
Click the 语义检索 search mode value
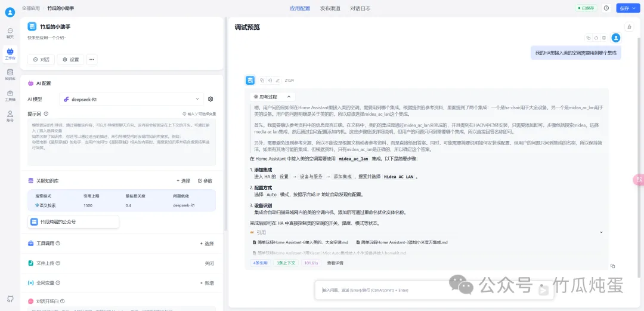(45, 205)
